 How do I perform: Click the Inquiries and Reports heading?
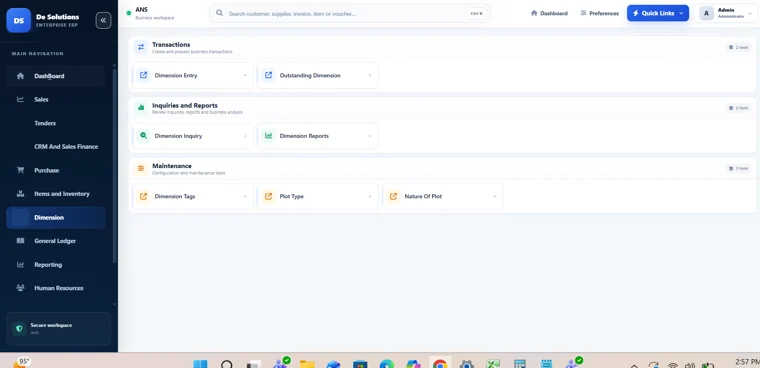[185, 105]
